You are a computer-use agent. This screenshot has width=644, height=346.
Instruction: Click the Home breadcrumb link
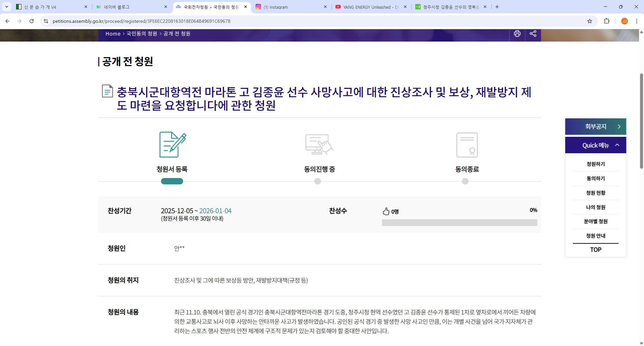[x=113, y=34]
